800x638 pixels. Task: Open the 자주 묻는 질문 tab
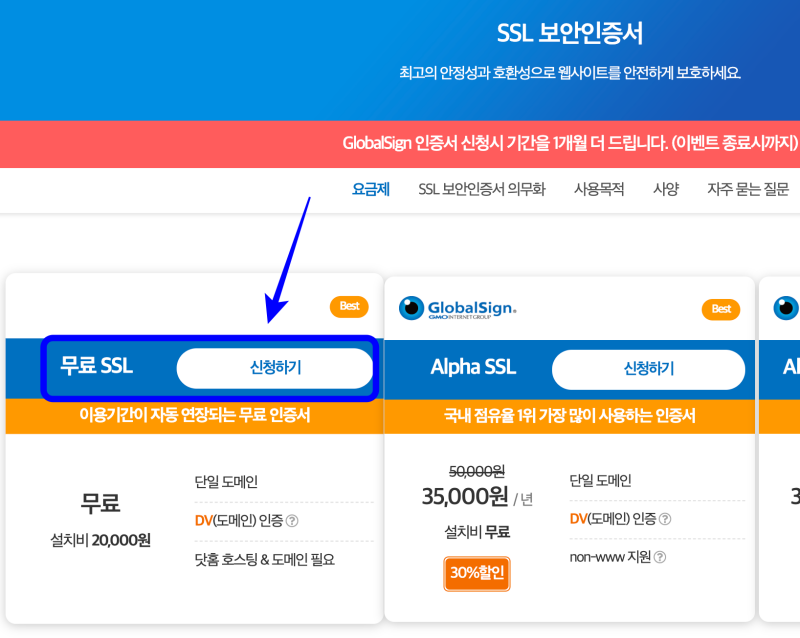pos(748,189)
